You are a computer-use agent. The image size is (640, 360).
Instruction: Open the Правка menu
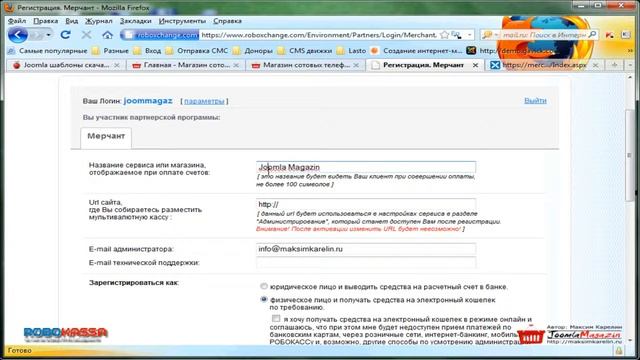(45, 21)
